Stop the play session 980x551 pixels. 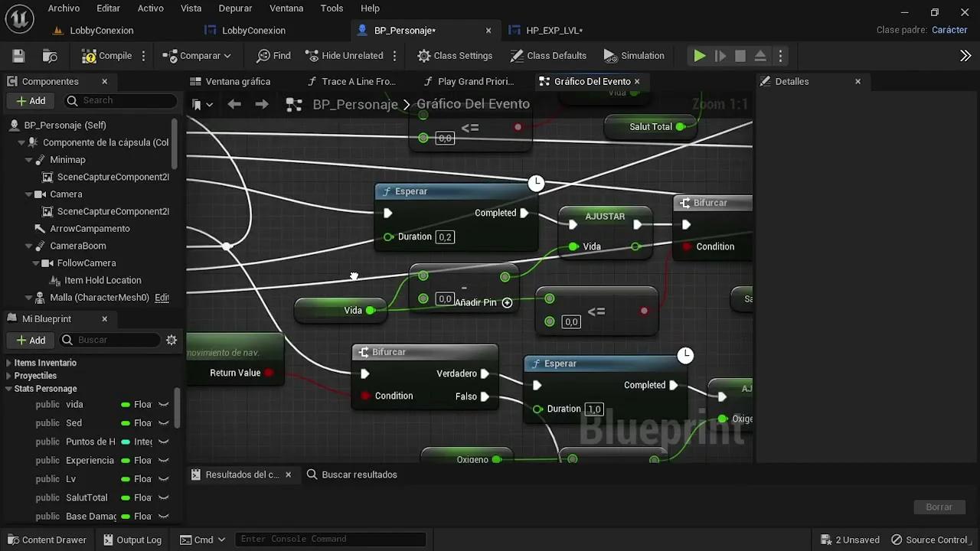(x=740, y=56)
